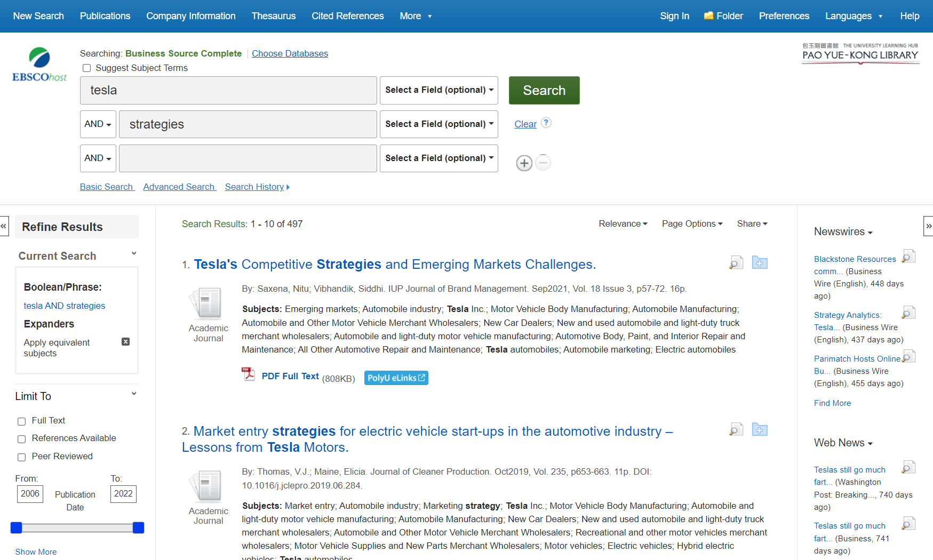This screenshot has height=560, width=933.
Task: Open the Relevance sort dropdown
Action: tap(623, 223)
